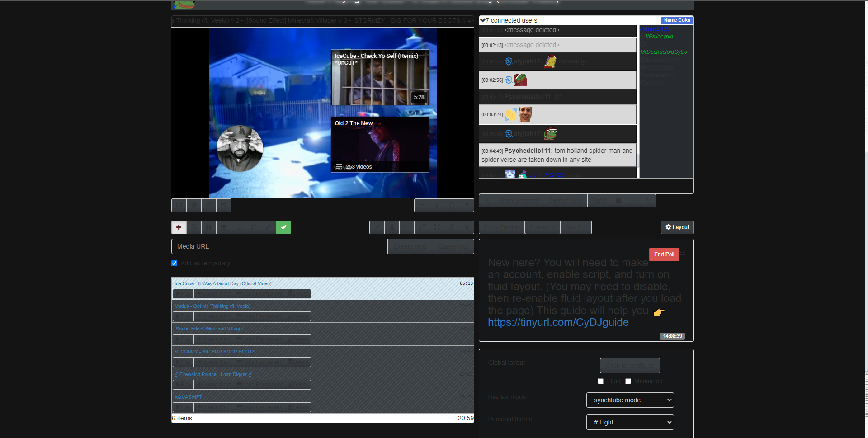This screenshot has height=438, width=868.
Task: Click the user silhouette icon
Action: coord(392,227)
